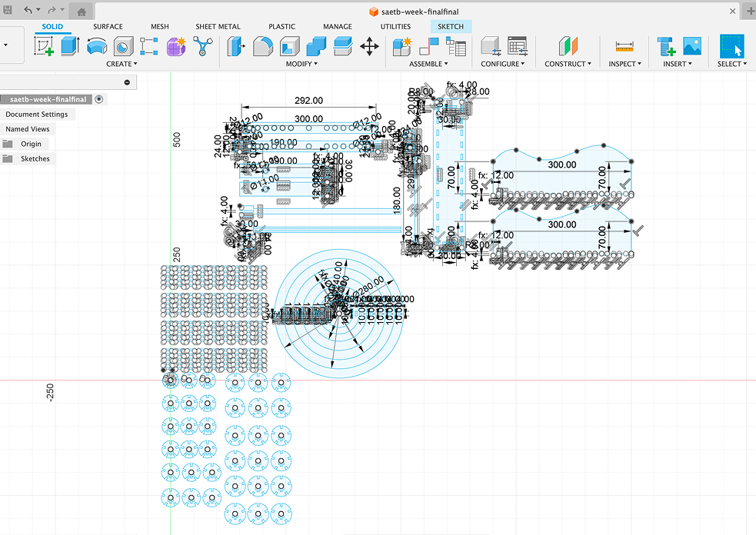Click the Insert Image icon
This screenshot has width=756, height=535.
692,46
